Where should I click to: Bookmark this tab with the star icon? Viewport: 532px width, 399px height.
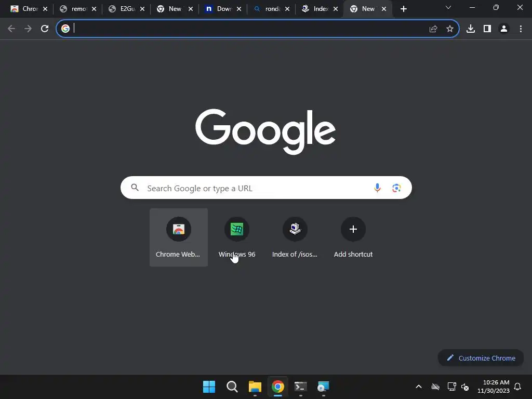click(x=450, y=29)
